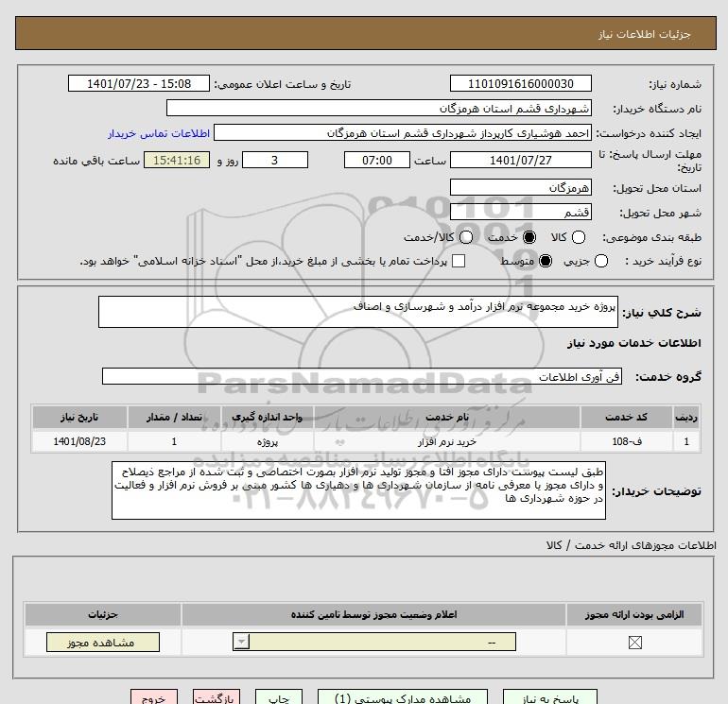Click the request creator name field
The height and width of the screenshot is (704, 728).
tap(403, 132)
